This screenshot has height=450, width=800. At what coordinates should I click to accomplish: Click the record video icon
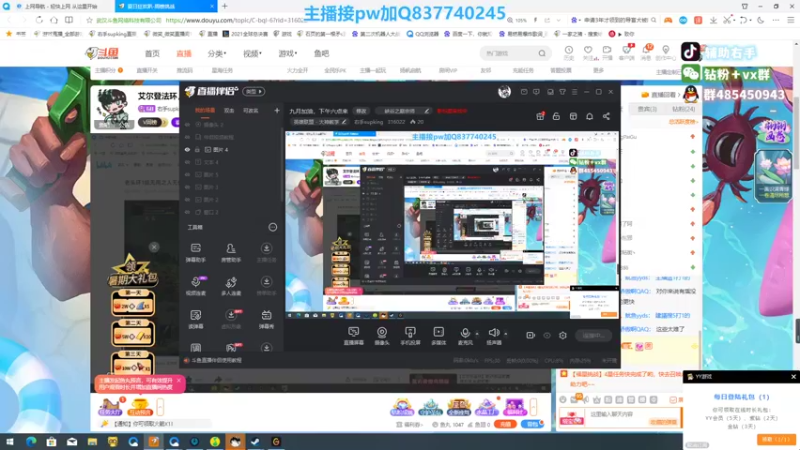pos(531,335)
